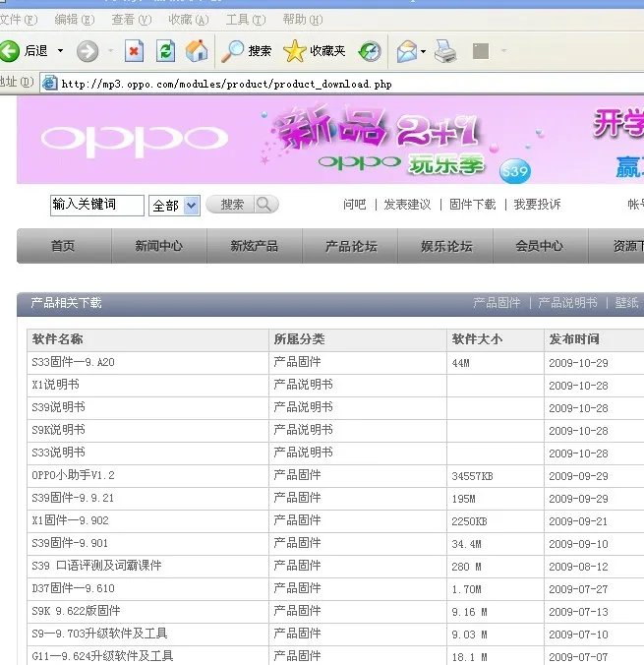Viewport: 644px width, 665px height.
Task: Click G11—9.624升级软件及工具 entry
Action: click(102, 656)
